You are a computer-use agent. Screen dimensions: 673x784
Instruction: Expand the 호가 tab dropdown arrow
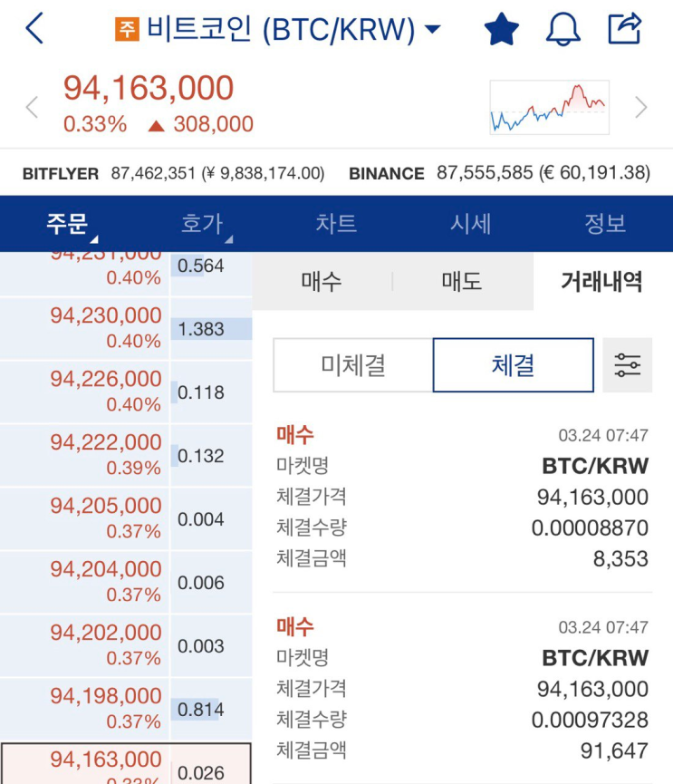[228, 239]
